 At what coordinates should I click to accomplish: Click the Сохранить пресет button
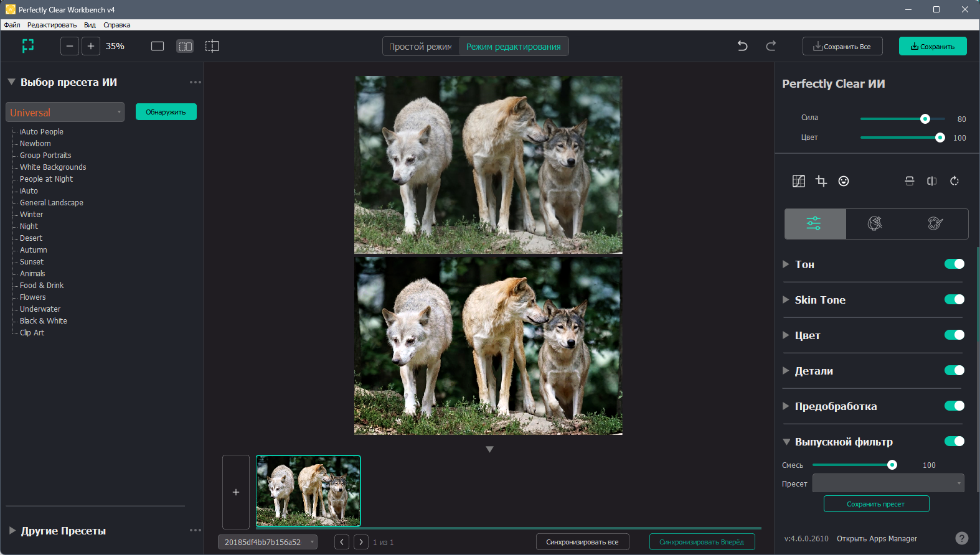876,504
